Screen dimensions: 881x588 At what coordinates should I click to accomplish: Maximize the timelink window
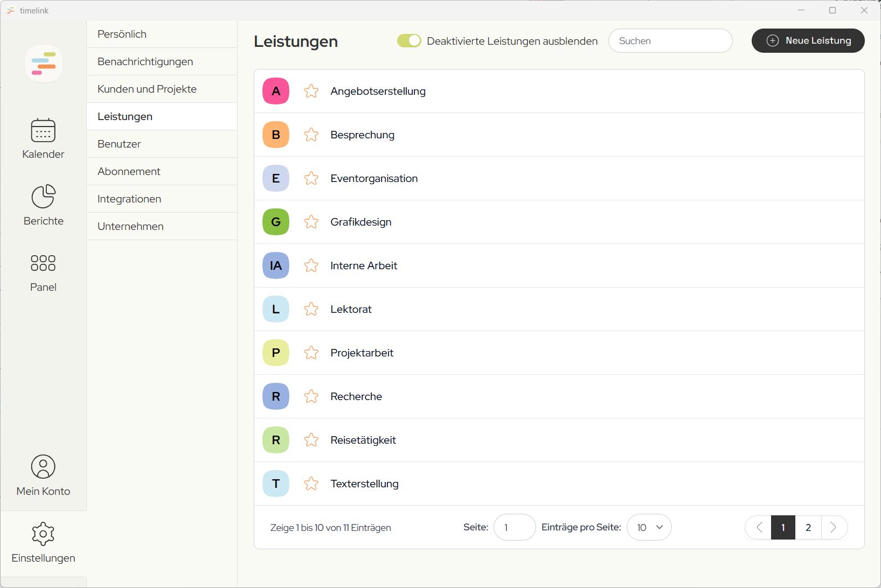coord(833,10)
